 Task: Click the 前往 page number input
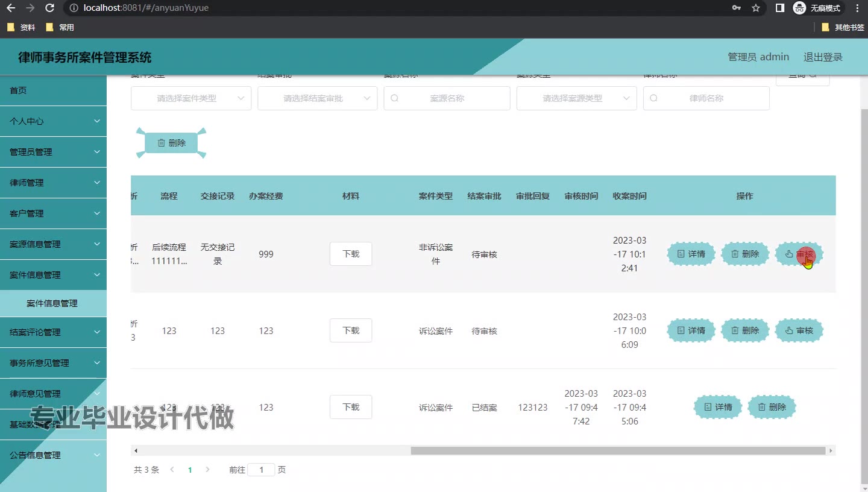click(x=262, y=470)
